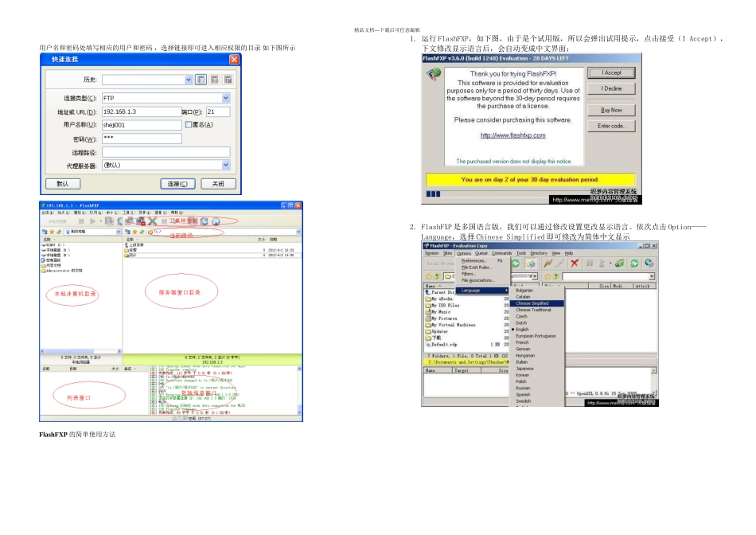Open the Queue menu

[x=481, y=253]
